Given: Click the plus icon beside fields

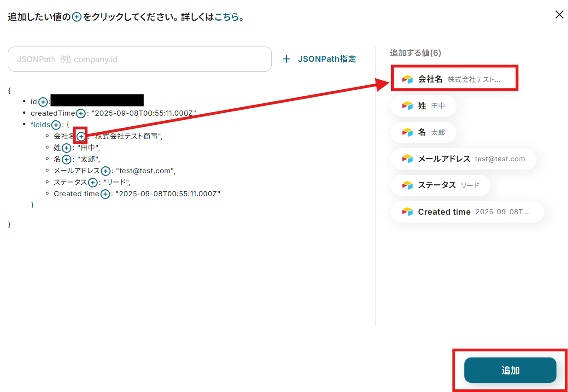Looking at the screenshot, I should [56, 125].
